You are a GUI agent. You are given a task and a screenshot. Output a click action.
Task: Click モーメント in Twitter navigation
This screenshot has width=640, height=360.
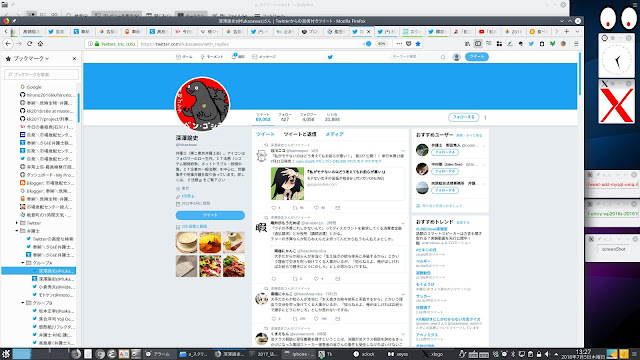pos(212,57)
